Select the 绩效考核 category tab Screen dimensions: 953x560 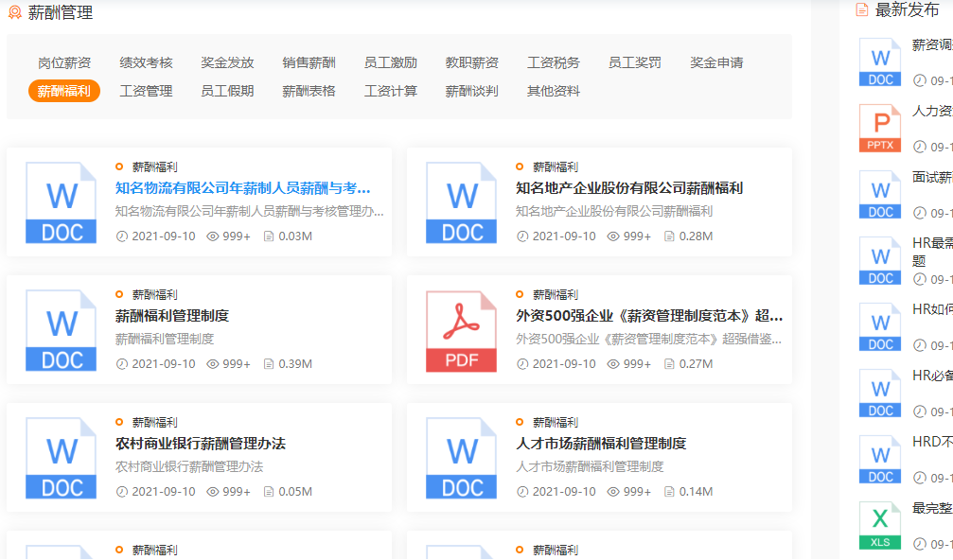146,62
